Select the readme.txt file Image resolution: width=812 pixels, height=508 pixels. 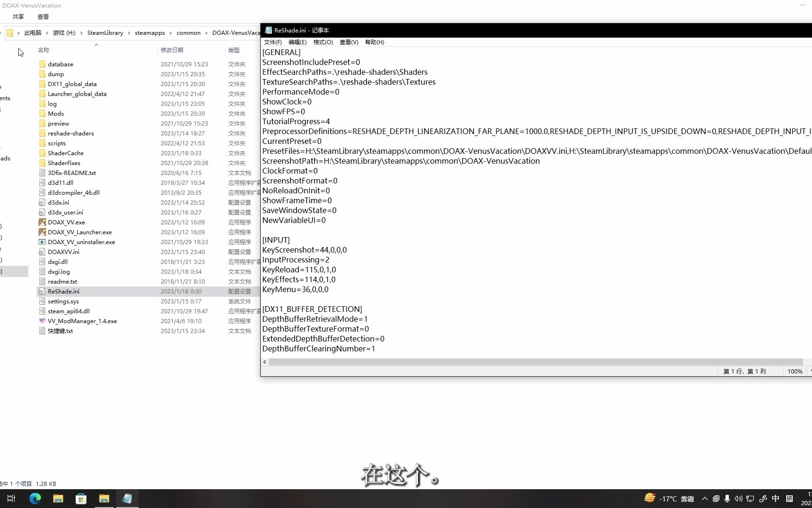(62, 281)
